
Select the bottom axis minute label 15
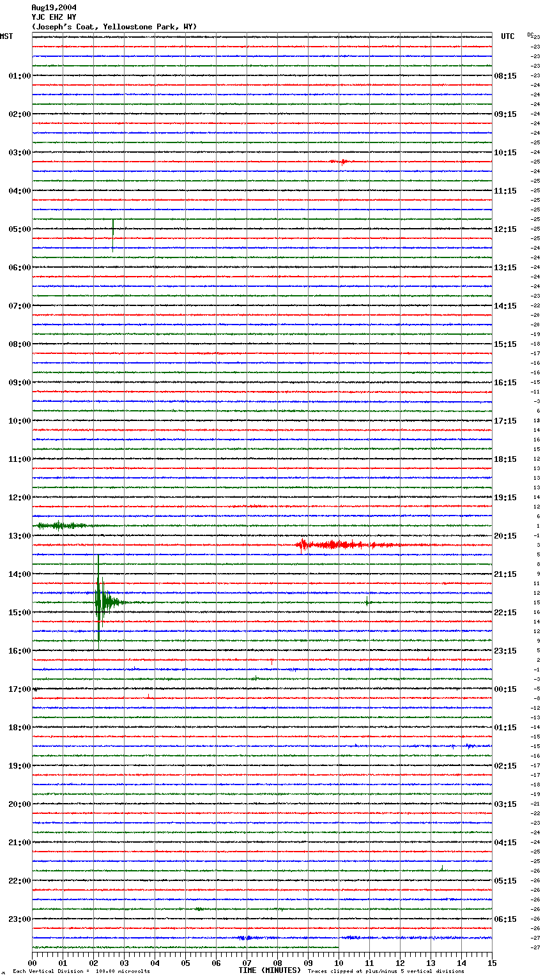[492, 962]
